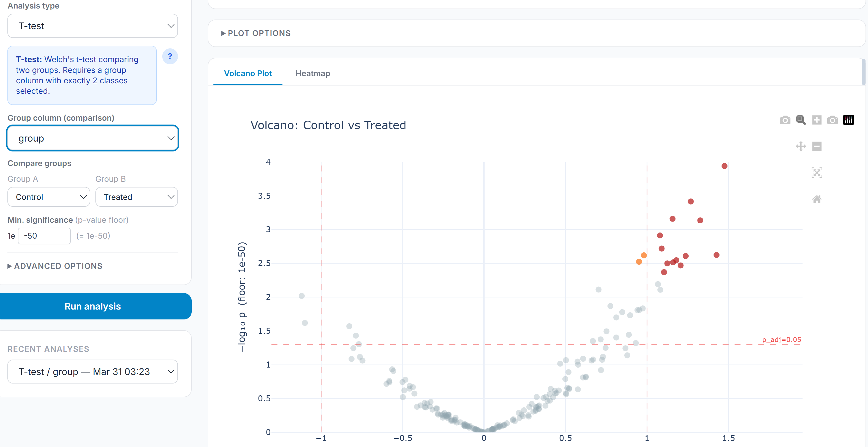Open the Group A dropdown set to Control
The image size is (868, 447).
(48, 197)
